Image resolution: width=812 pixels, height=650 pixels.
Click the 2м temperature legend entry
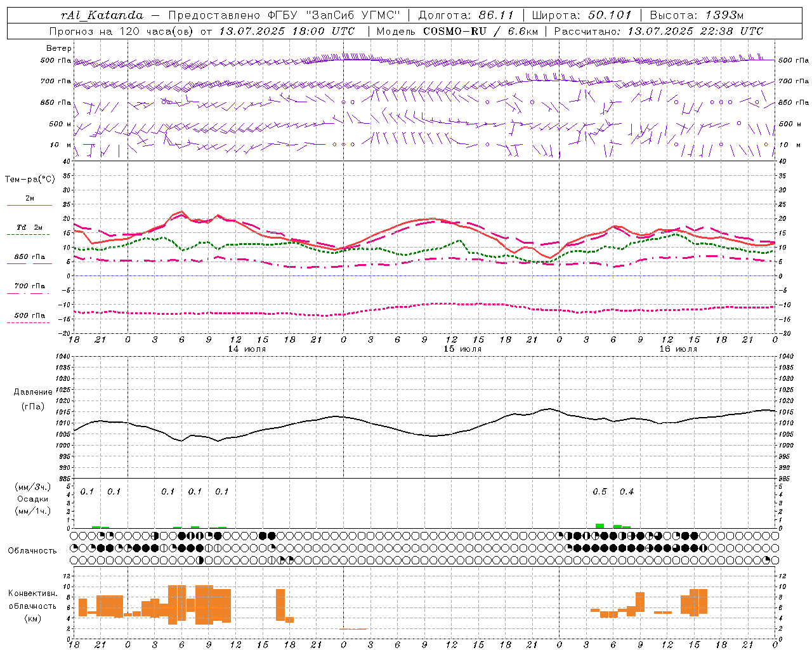tap(30, 199)
